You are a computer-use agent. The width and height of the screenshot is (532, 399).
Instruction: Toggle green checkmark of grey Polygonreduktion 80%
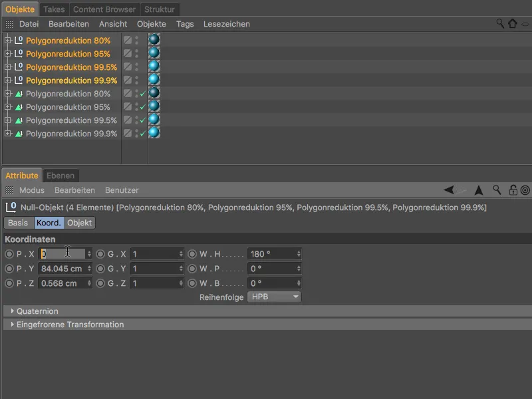click(x=143, y=94)
